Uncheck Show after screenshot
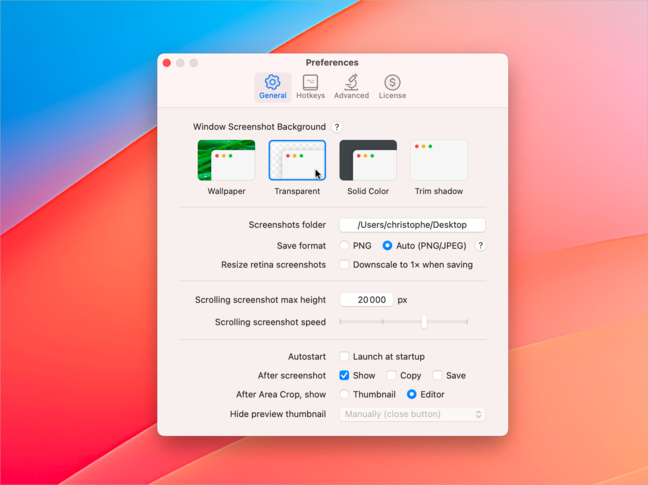Viewport: 648px width, 485px height. tap(344, 376)
